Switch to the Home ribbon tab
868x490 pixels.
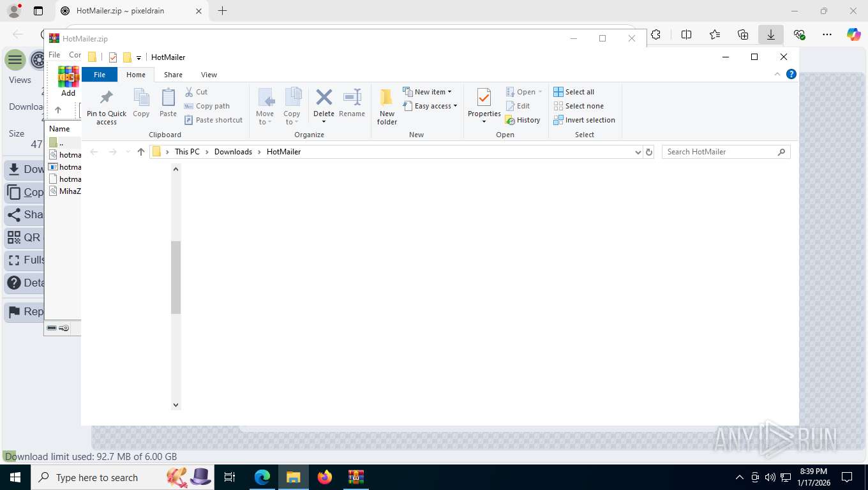click(136, 75)
